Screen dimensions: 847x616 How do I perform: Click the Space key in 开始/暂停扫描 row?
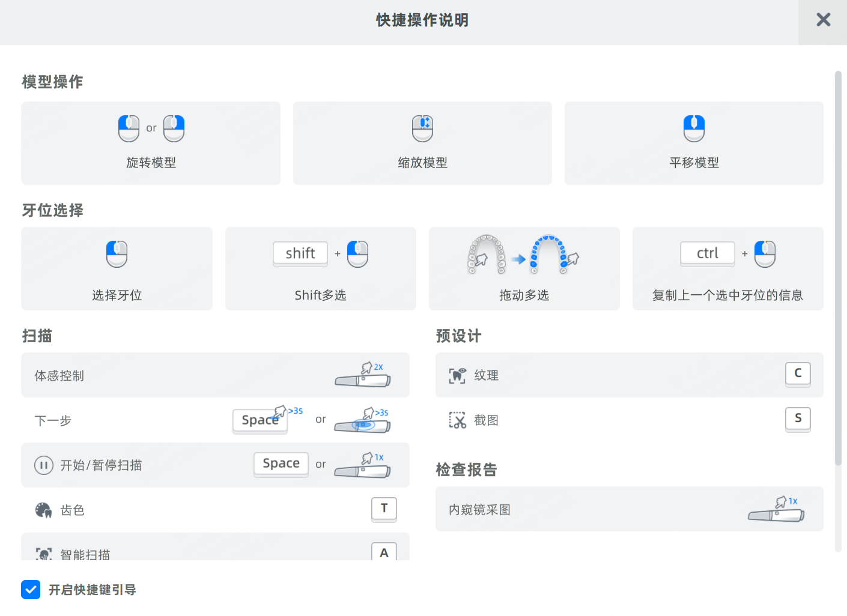click(281, 464)
